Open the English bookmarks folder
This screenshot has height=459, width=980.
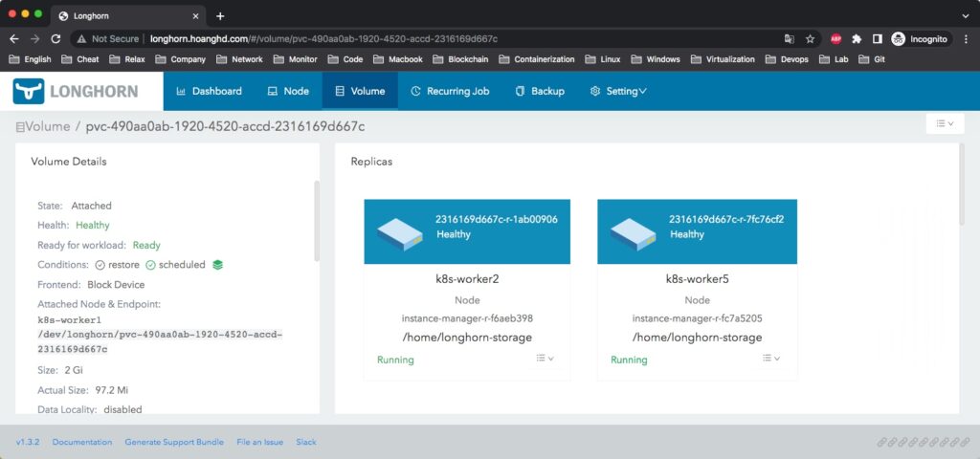pyautogui.click(x=30, y=59)
